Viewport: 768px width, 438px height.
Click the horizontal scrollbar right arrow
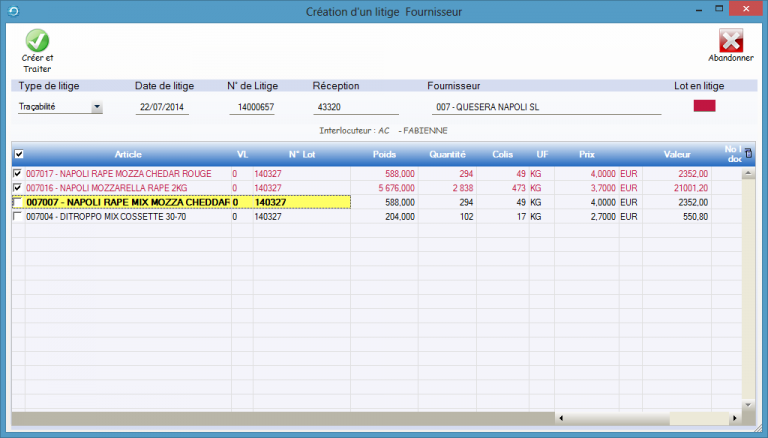736,417
